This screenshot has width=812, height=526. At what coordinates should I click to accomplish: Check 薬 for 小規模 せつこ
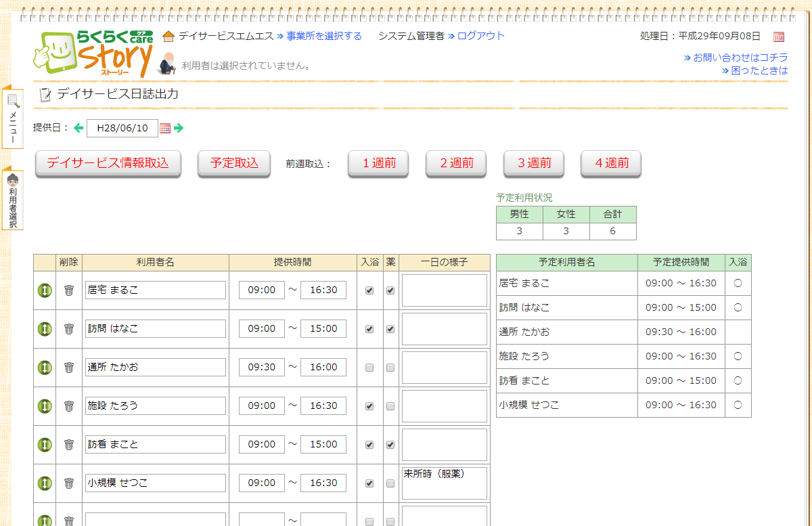(x=390, y=483)
